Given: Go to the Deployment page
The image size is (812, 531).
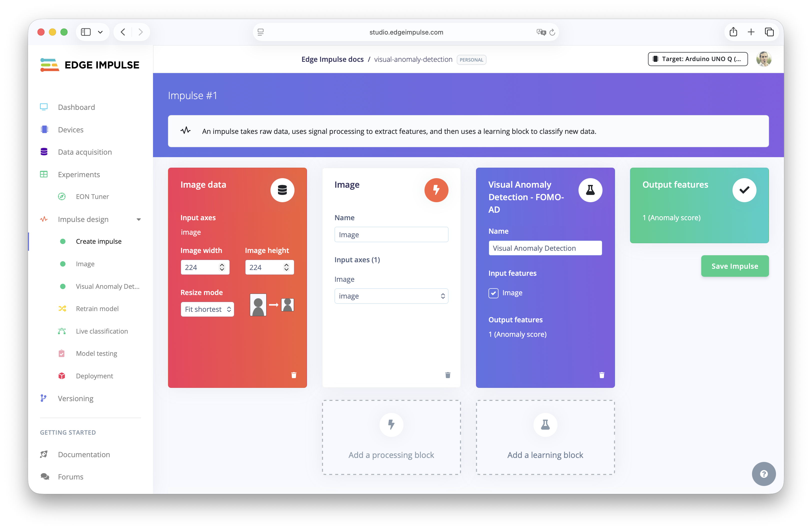Looking at the screenshot, I should (94, 376).
